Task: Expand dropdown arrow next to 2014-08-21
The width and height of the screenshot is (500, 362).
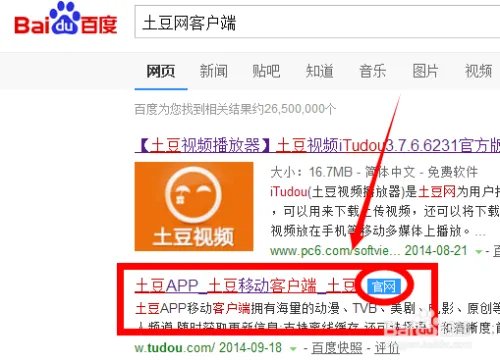Action: (x=479, y=252)
